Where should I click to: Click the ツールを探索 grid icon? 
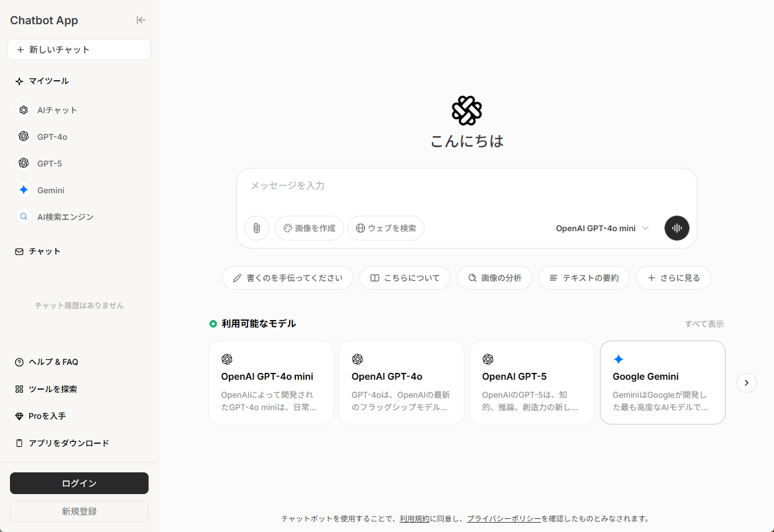(x=19, y=389)
